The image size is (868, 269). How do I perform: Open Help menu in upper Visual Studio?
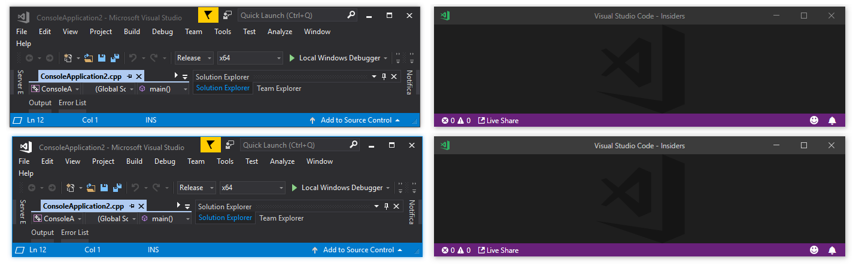[x=23, y=44]
